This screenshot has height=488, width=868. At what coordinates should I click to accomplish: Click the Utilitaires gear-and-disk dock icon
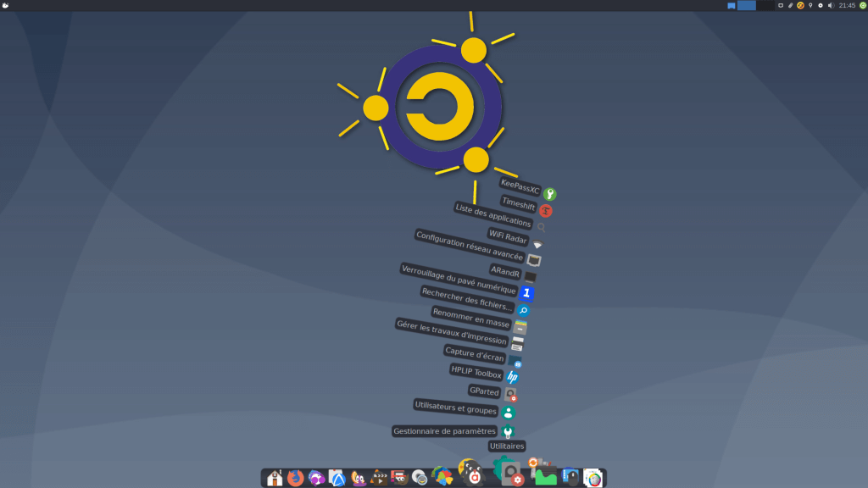pos(509,471)
